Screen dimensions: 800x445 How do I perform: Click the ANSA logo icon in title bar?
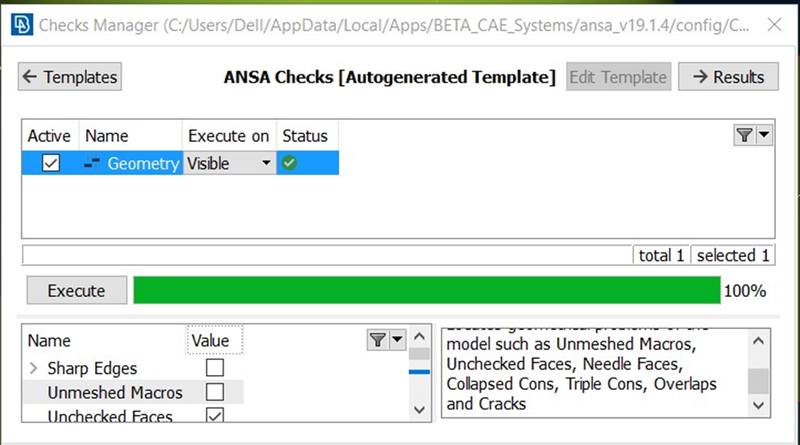[x=22, y=24]
